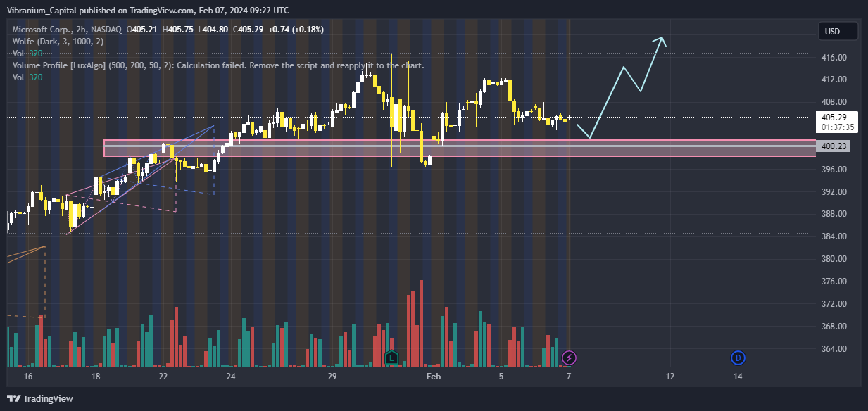Viewport: 868px width, 411px height.
Task: Select the Volume Profile LuxAlgo error legend
Action: pyautogui.click(x=218, y=65)
